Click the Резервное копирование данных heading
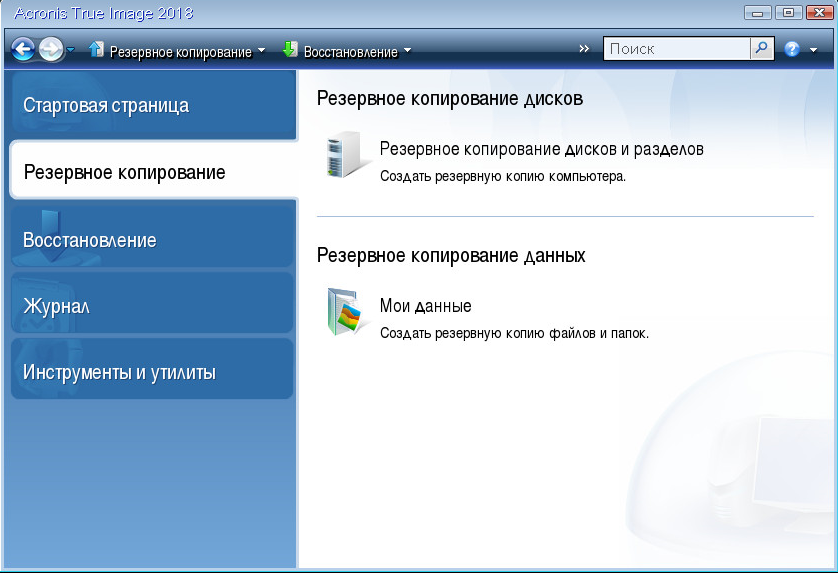Image resolution: width=838 pixels, height=573 pixels. coord(451,255)
